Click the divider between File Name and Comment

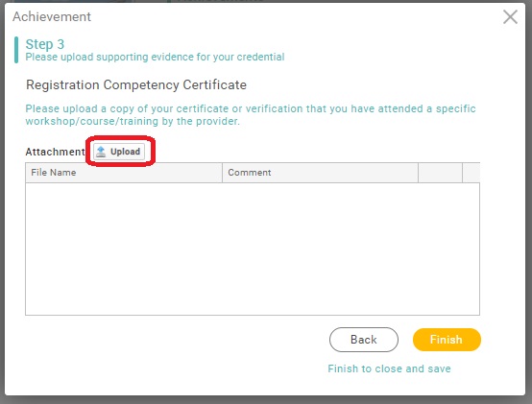click(222, 173)
